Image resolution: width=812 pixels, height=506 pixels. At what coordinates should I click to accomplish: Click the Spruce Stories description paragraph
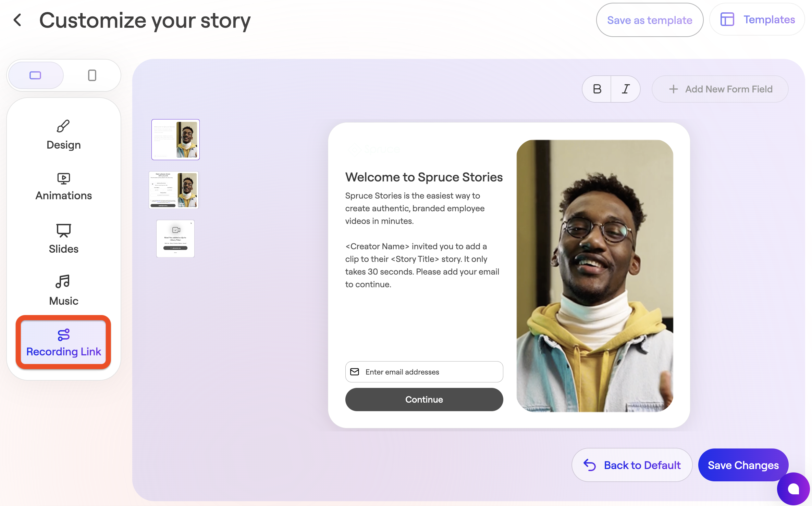(415, 208)
